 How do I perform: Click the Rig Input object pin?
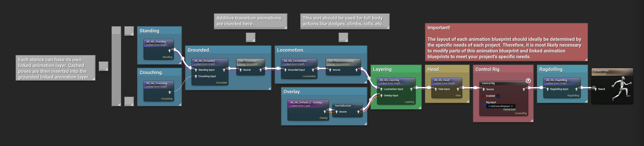pos(483,105)
